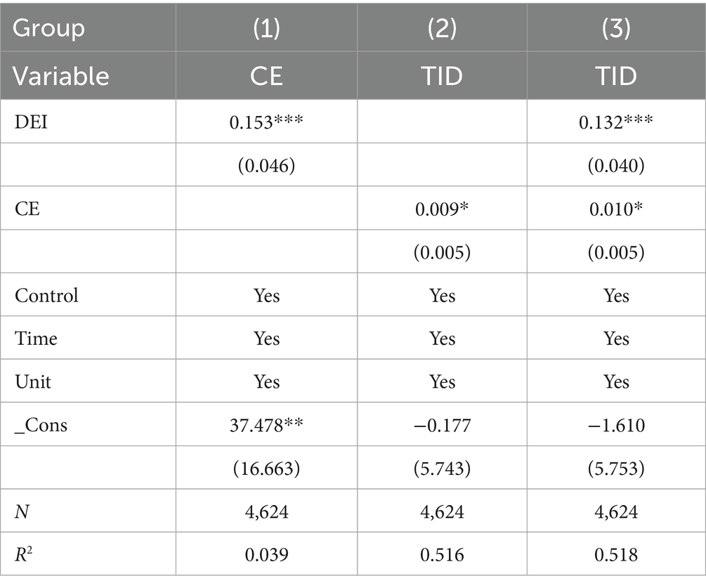The width and height of the screenshot is (706, 588).
Task: Select the (0.046) standard error cell
Action: click(x=266, y=164)
